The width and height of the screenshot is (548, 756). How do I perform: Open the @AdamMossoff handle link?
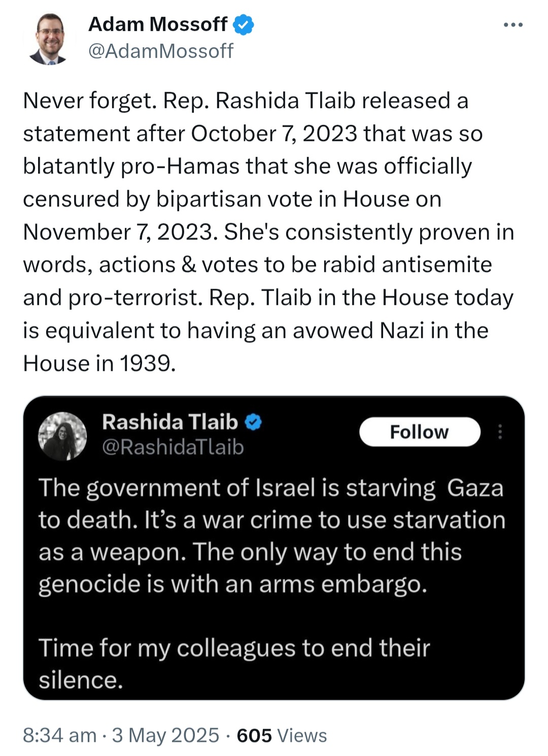pos(161,51)
